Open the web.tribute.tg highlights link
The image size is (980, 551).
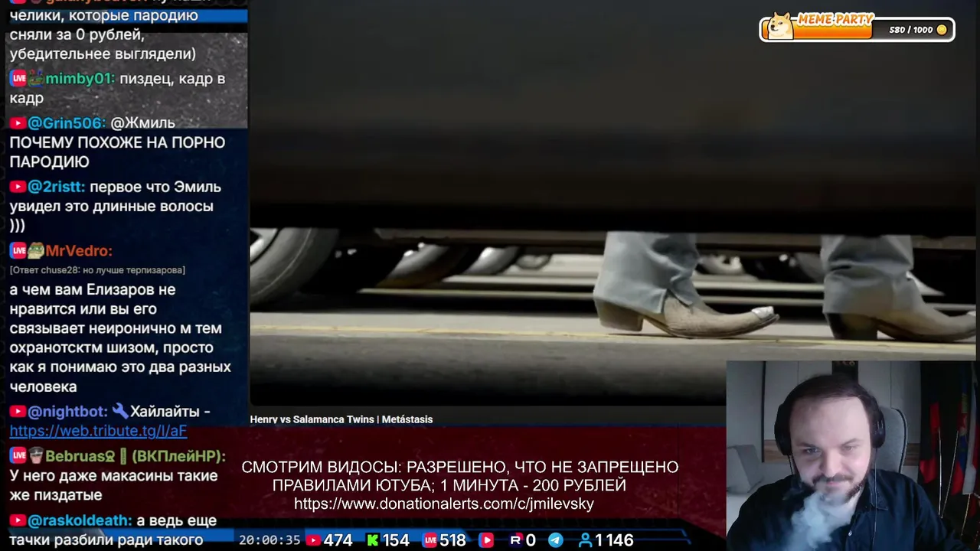98,431
